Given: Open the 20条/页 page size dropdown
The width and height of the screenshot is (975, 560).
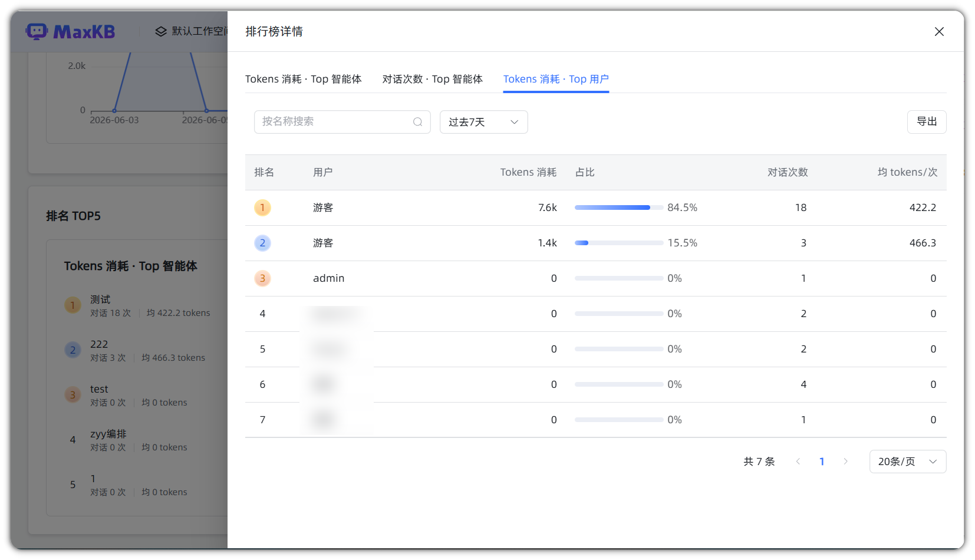Looking at the screenshot, I should [x=908, y=462].
